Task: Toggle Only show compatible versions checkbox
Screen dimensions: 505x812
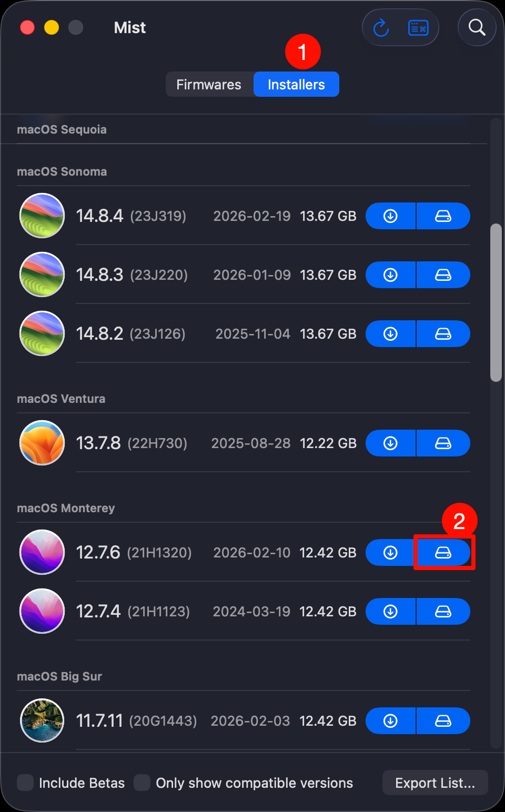Action: click(142, 783)
